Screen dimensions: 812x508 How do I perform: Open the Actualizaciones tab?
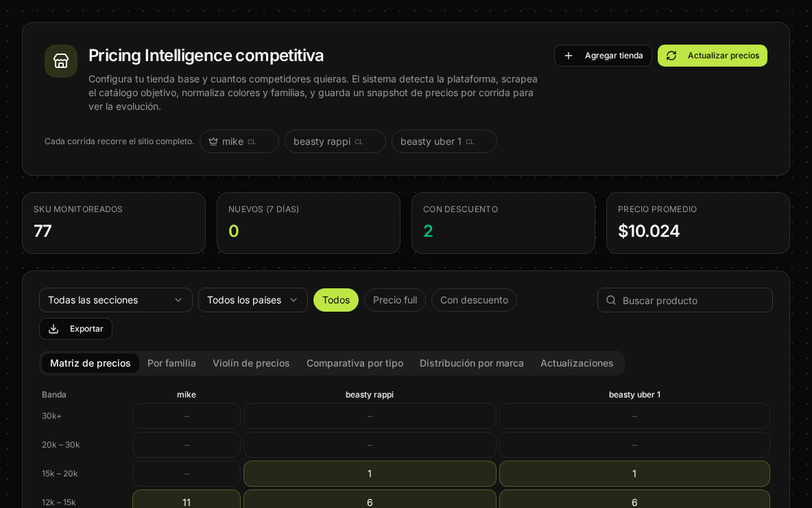pyautogui.click(x=576, y=363)
